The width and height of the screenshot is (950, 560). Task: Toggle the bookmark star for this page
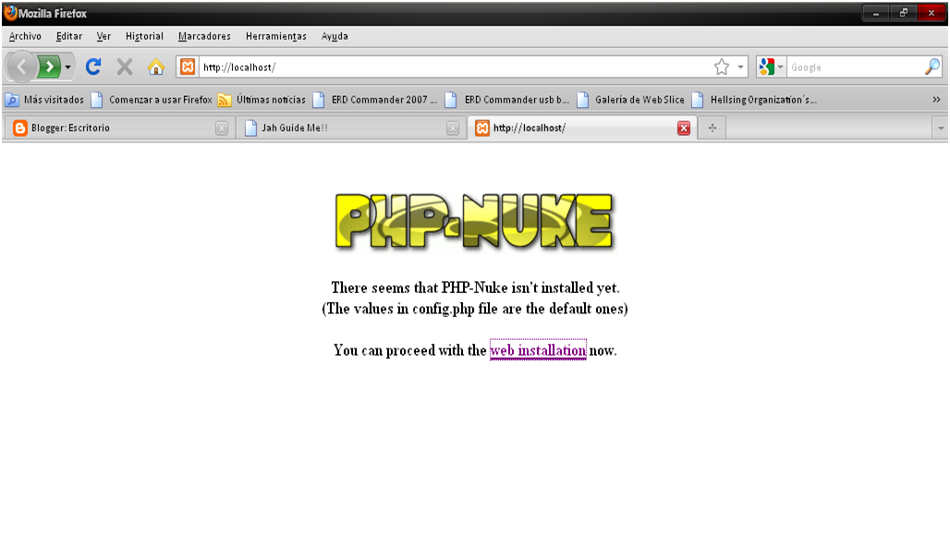(x=720, y=67)
